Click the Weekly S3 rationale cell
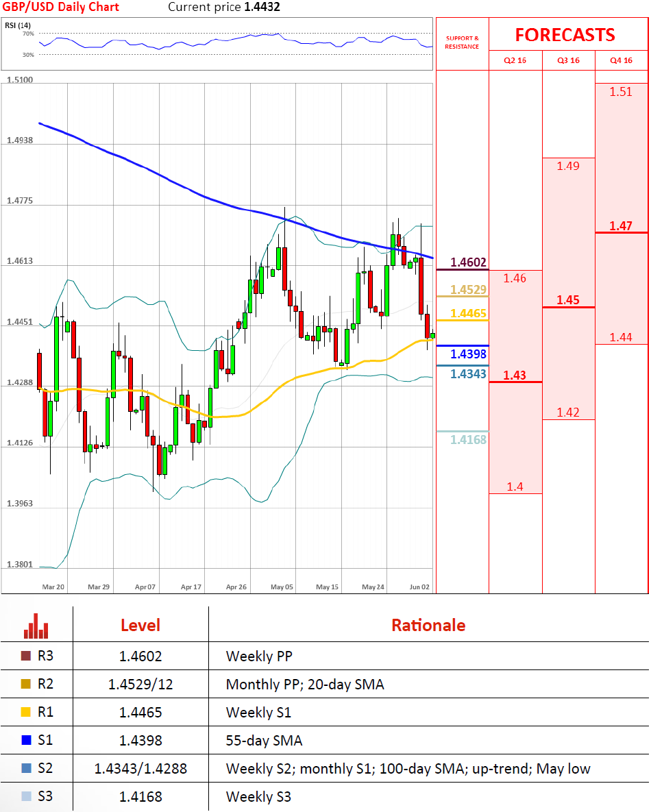This screenshot has height=812, width=651. point(258,796)
